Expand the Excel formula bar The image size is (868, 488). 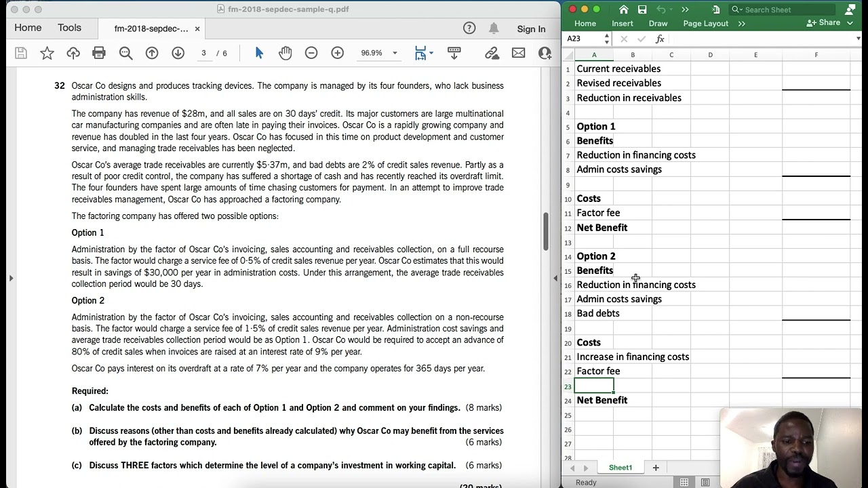pyautogui.click(x=858, y=39)
